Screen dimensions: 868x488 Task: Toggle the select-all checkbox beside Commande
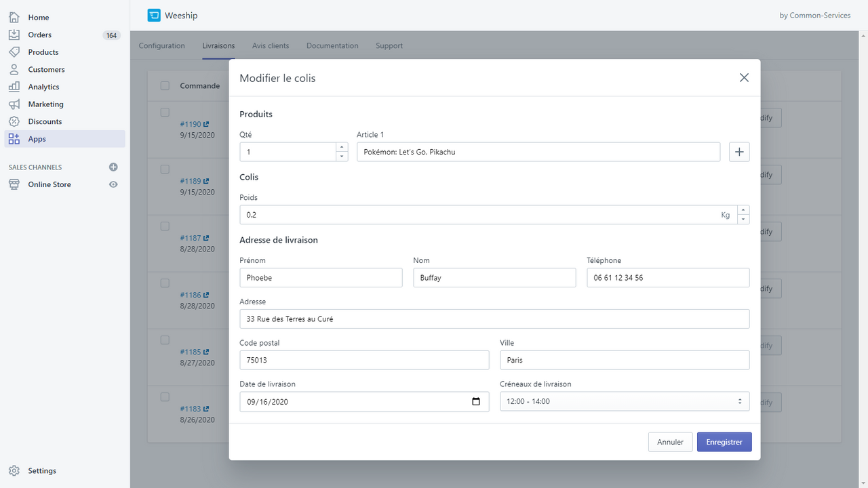[x=165, y=85]
